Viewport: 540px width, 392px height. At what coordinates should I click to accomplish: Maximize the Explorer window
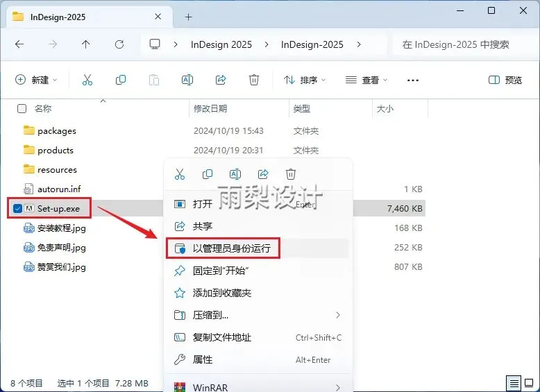491,10
